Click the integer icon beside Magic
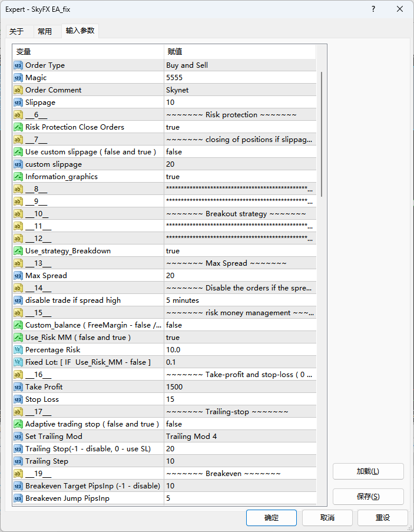Image resolution: width=414 pixels, height=532 pixels. [18, 78]
